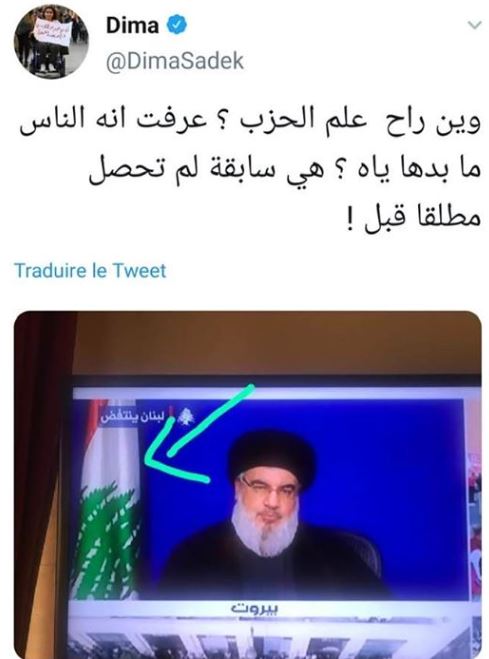489x659 pixels.
Task: Click the blue verified badge
Action: (177, 25)
